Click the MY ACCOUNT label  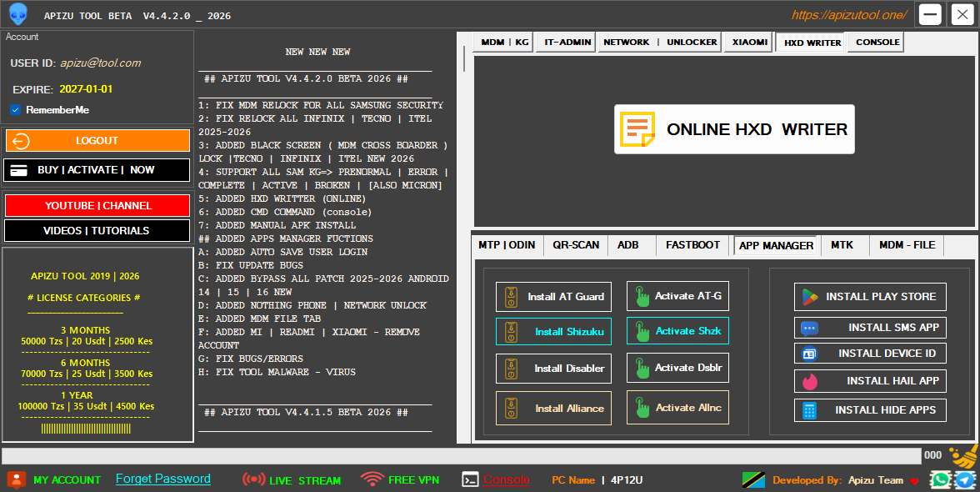(x=67, y=480)
